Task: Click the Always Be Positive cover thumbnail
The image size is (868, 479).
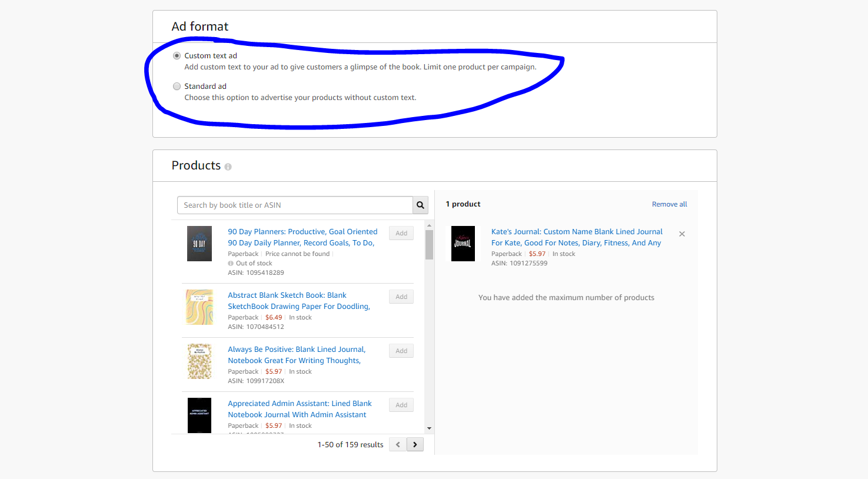Action: pos(199,361)
